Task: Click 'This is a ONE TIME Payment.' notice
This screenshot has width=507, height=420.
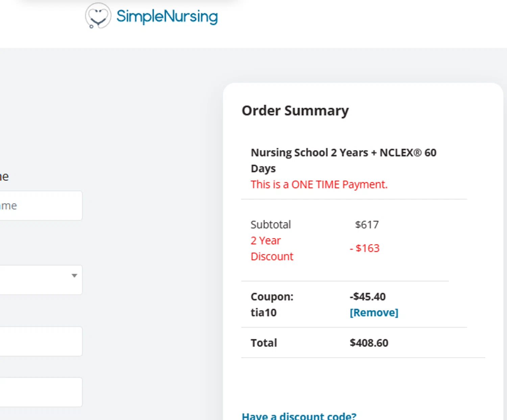Action: 319,184
